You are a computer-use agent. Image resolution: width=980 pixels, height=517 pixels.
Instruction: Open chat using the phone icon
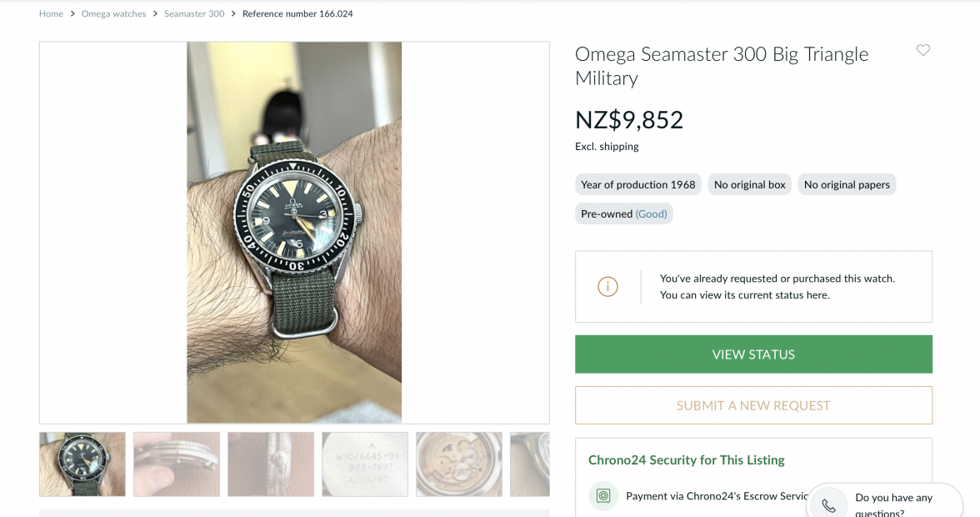click(827, 503)
